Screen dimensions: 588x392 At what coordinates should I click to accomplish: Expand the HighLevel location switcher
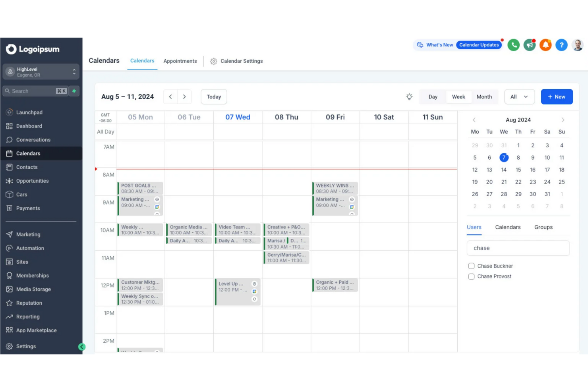[x=74, y=71]
